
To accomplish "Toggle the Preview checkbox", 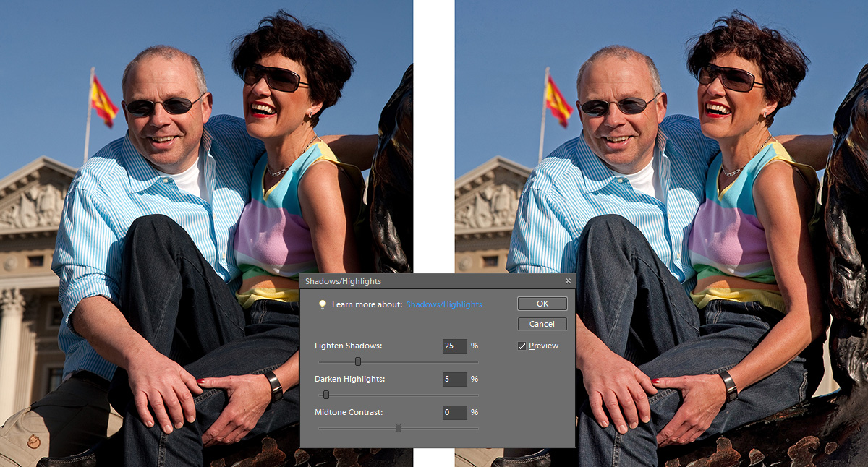I will [x=522, y=346].
